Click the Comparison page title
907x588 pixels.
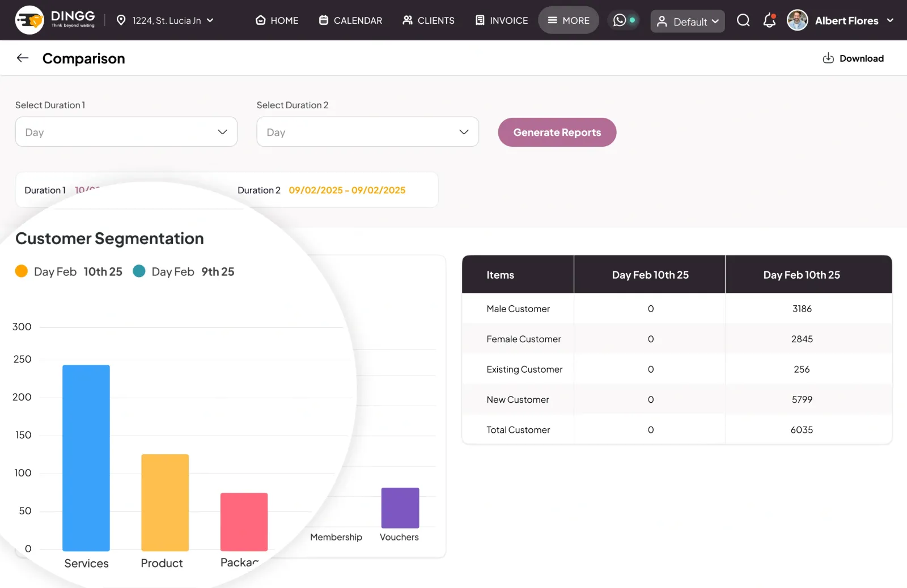pyautogui.click(x=84, y=58)
